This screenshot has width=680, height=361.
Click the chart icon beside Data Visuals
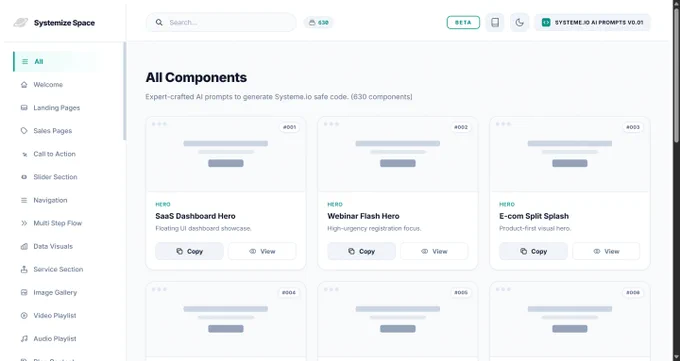24,246
